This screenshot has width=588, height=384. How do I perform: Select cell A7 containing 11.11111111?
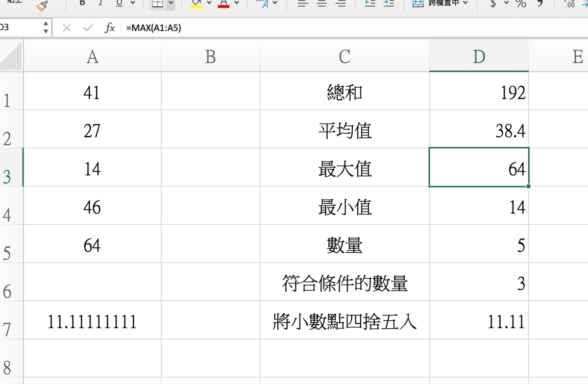pos(92,320)
